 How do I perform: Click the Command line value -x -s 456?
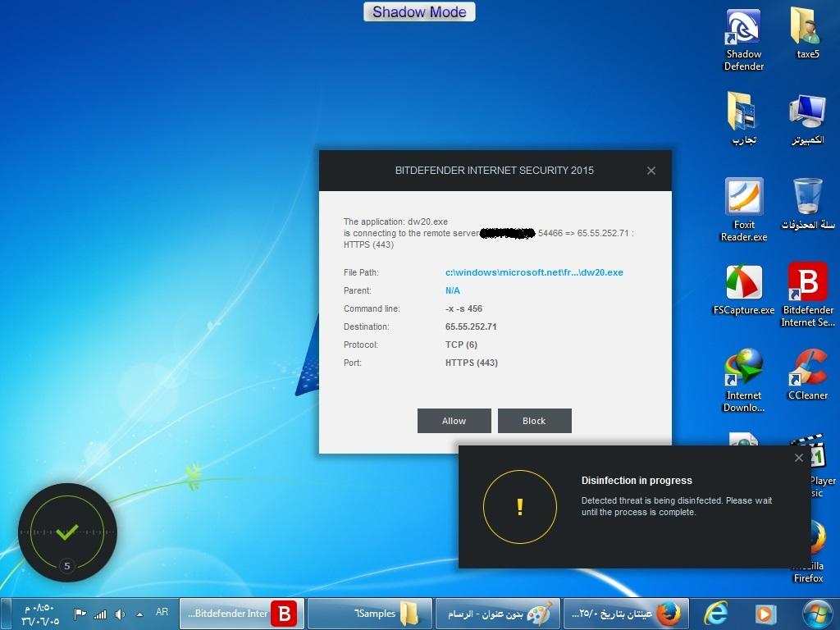point(464,308)
